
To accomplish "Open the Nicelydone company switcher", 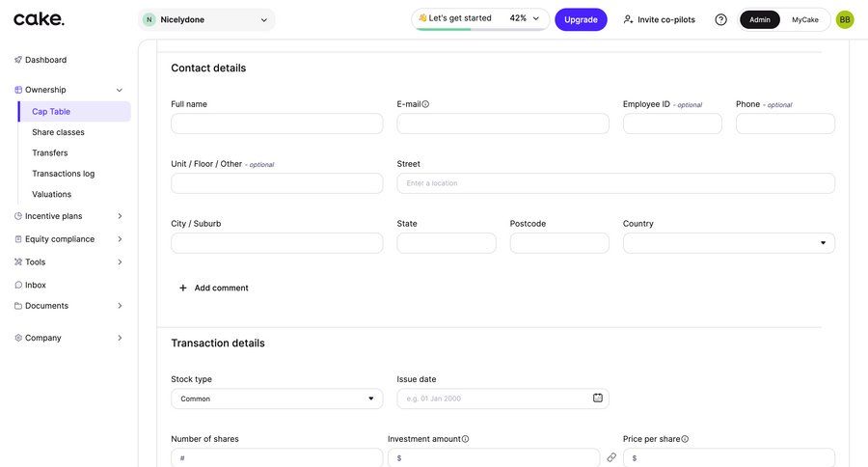I will click(x=206, y=19).
